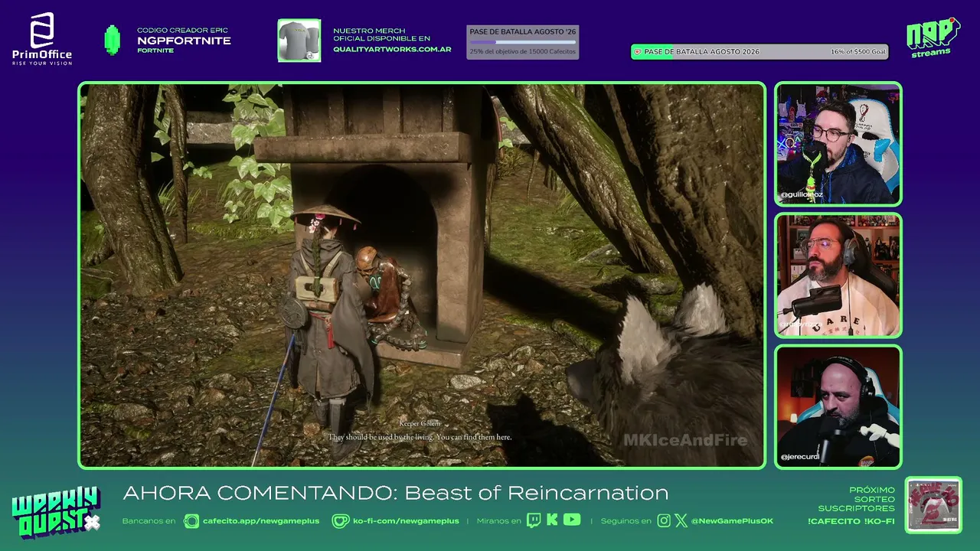This screenshot has height=551, width=980.
Task: Click the Weekly Quest logo
Action: (56, 513)
